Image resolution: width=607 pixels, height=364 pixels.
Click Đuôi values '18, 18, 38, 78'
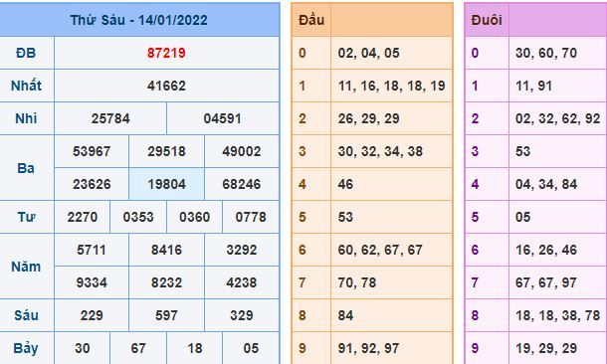tap(558, 316)
